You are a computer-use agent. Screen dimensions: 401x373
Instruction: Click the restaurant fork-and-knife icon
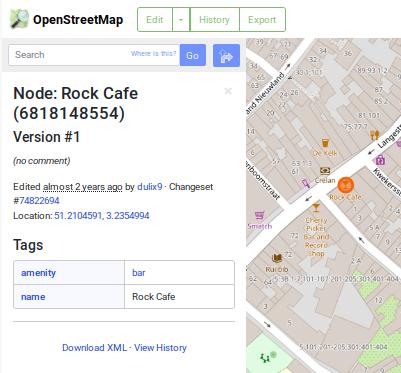coord(375,135)
